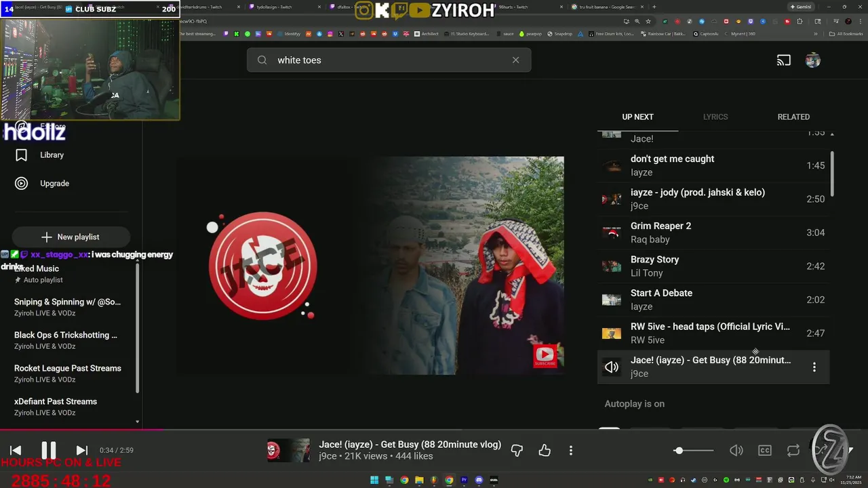Play 'Grim Reaper 2' by Raq baby

click(x=713, y=232)
